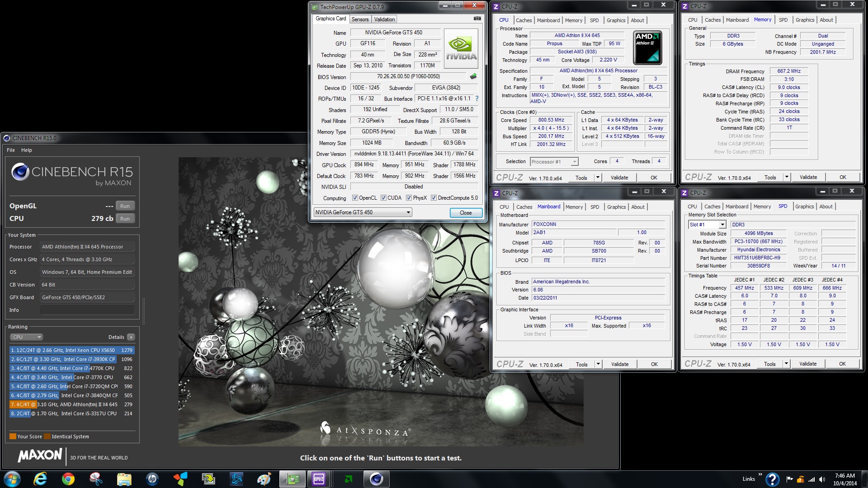Screen dimensions: 868x488
Task: Run the OpenGL benchmark in Cinebench
Action: click(125, 206)
